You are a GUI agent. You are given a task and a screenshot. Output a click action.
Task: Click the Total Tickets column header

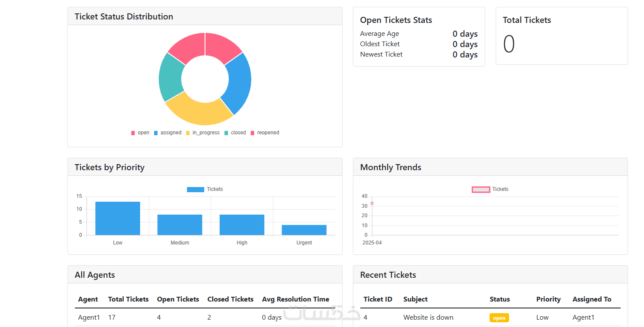128,299
